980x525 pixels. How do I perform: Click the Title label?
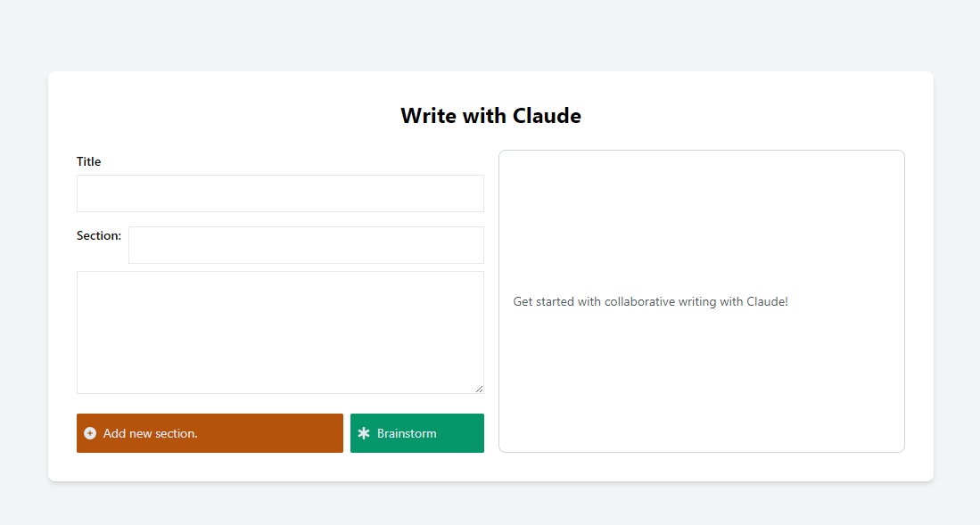pos(89,161)
